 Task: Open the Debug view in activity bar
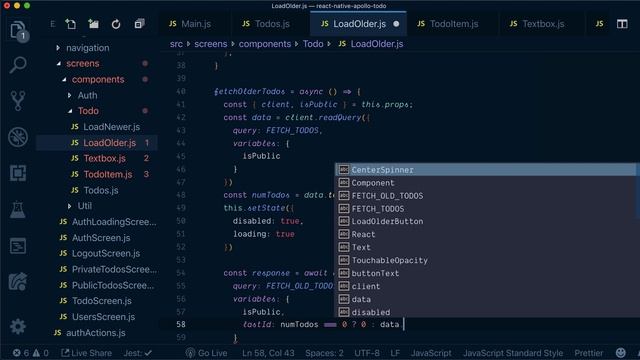[x=18, y=137]
